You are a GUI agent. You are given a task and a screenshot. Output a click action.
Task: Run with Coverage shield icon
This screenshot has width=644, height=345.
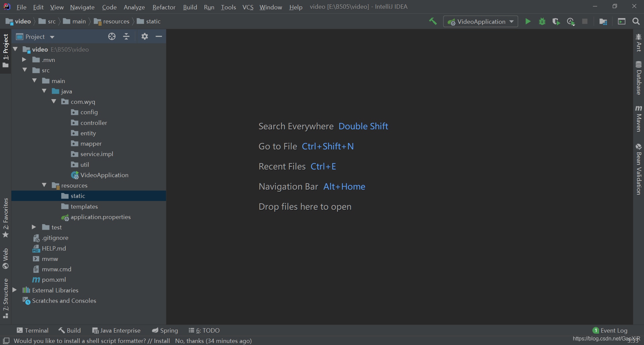tap(556, 21)
